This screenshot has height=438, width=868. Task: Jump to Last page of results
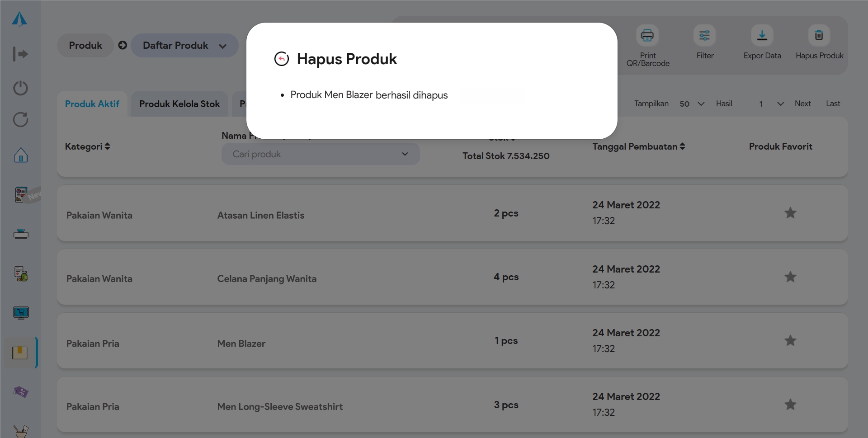tap(833, 104)
